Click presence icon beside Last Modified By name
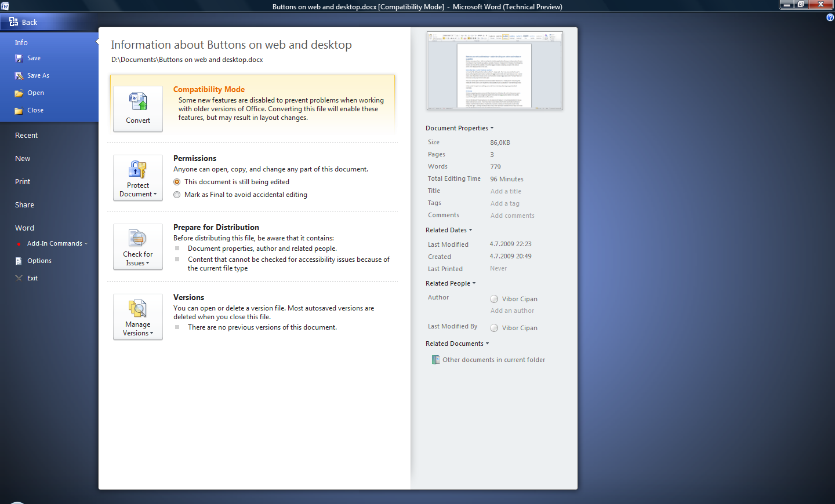Viewport: 835px width, 504px height. [x=494, y=328]
